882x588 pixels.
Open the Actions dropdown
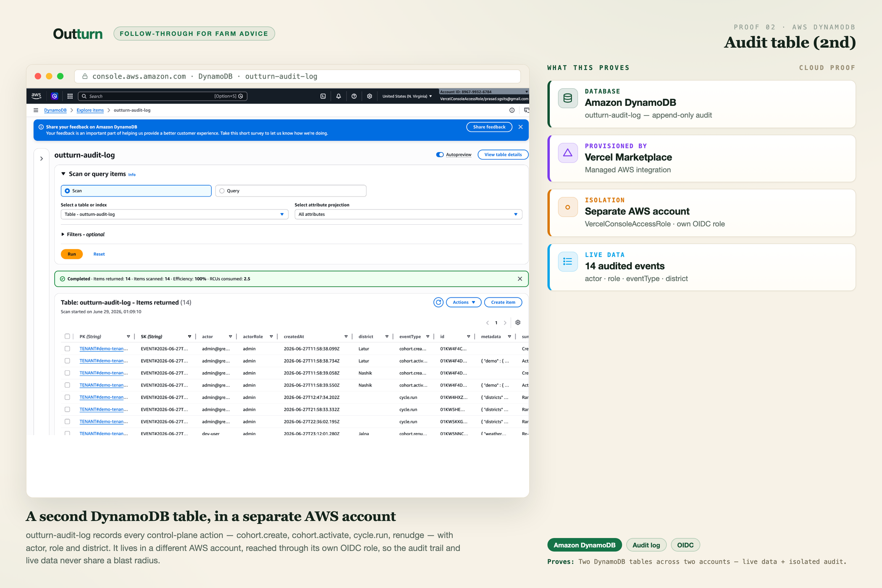point(464,302)
